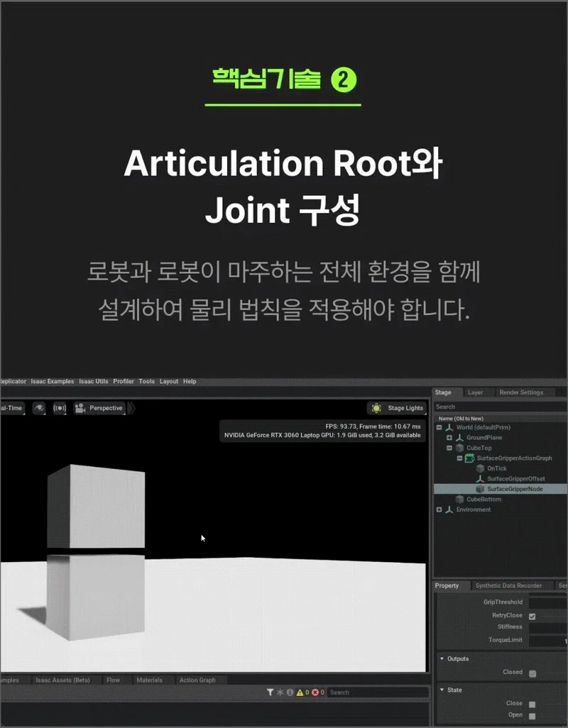Select the SurfaceGripperOffset prim label
Viewport: 568px width, 728px height.
[x=516, y=479]
